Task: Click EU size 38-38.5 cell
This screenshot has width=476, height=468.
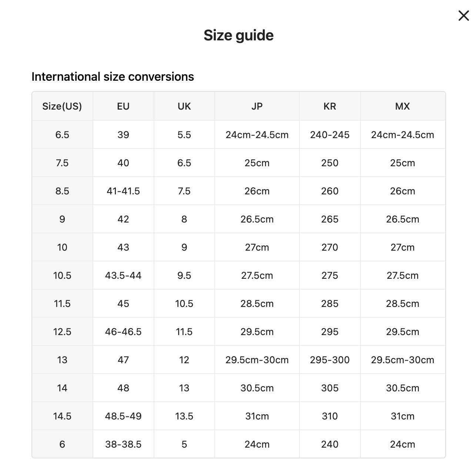Action: pyautogui.click(x=123, y=444)
